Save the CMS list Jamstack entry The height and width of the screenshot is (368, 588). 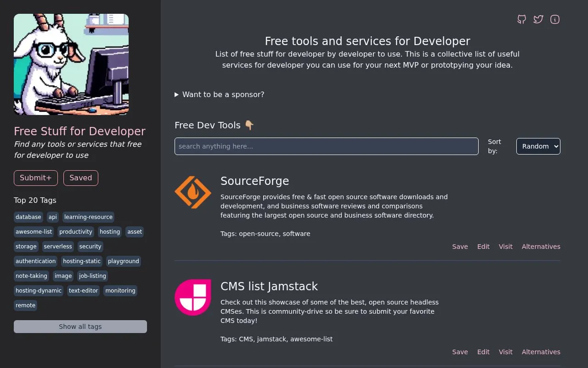[460, 352]
